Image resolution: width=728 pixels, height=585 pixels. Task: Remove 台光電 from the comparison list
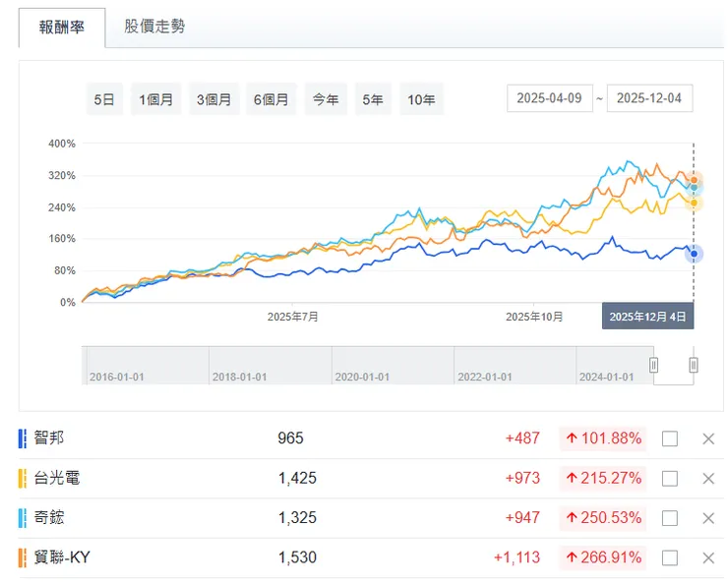coord(707,479)
